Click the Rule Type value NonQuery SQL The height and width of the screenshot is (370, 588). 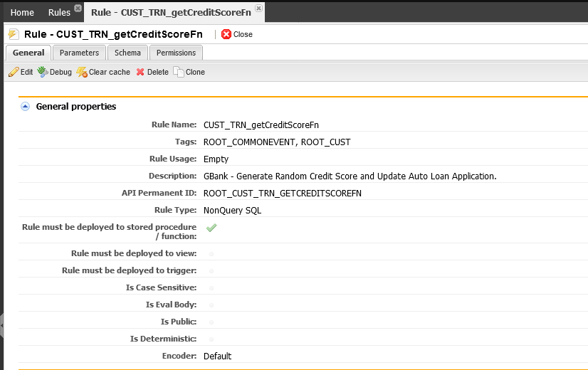(x=232, y=211)
